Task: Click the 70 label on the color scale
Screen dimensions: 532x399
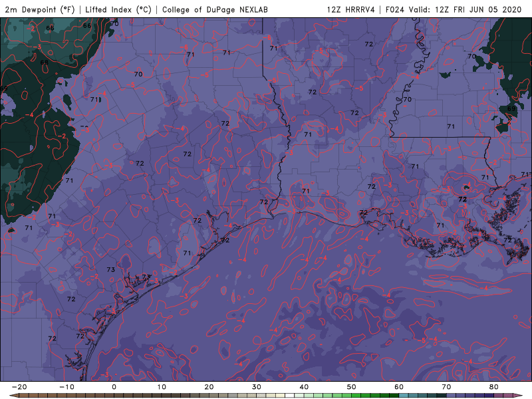Action: tap(446, 387)
